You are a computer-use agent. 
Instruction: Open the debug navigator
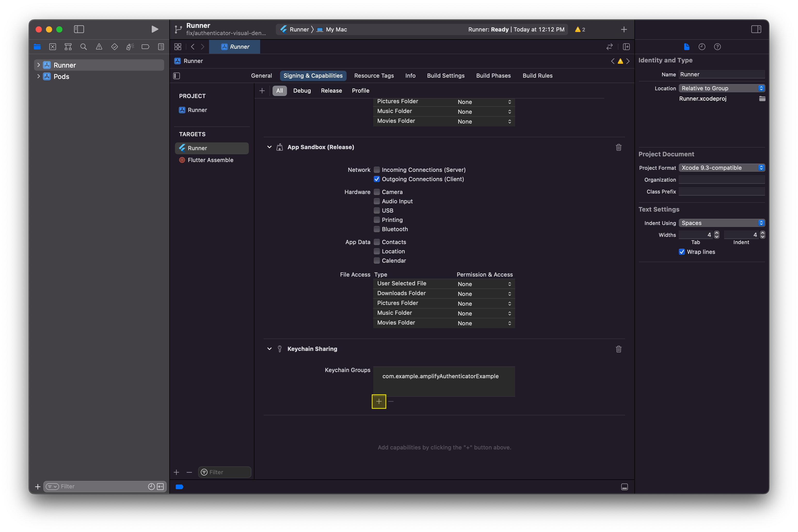[x=130, y=47]
